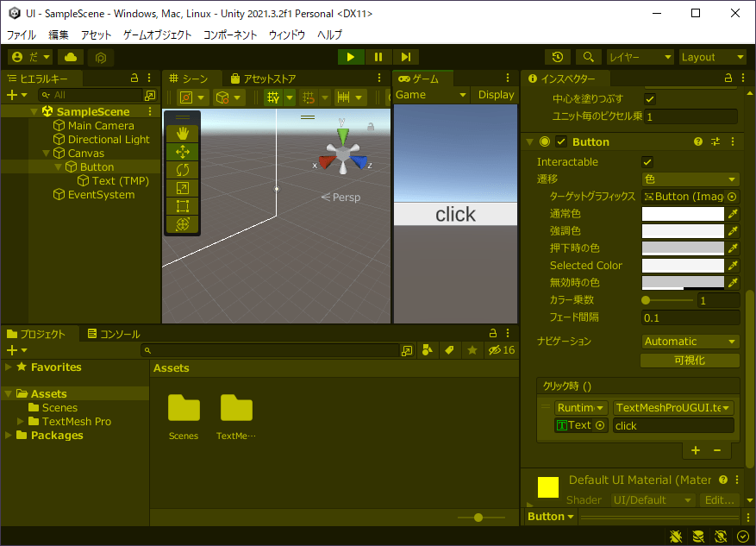The height and width of the screenshot is (546, 756).
Task: Add new On Click event with plus
Action: tap(696, 450)
